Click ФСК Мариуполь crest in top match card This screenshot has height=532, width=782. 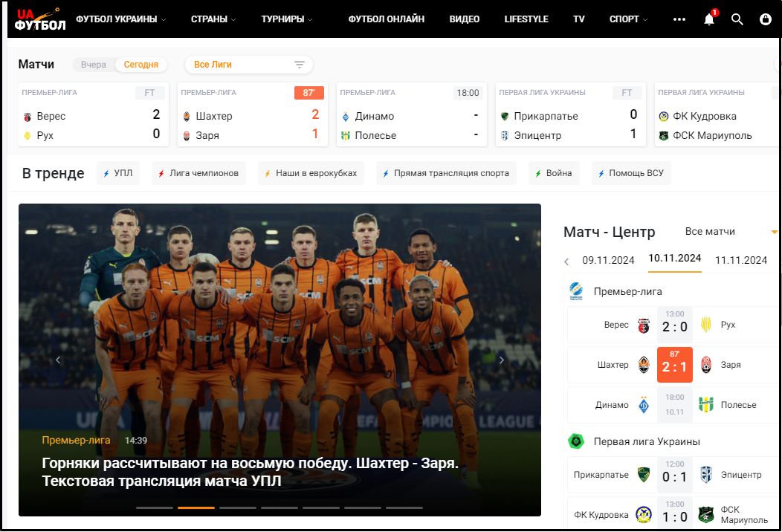(664, 136)
